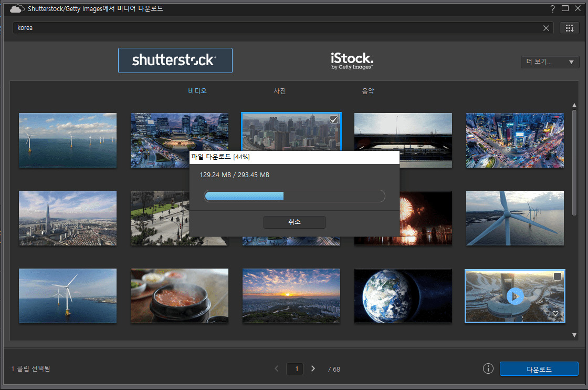Maximize the media download window

click(x=565, y=8)
